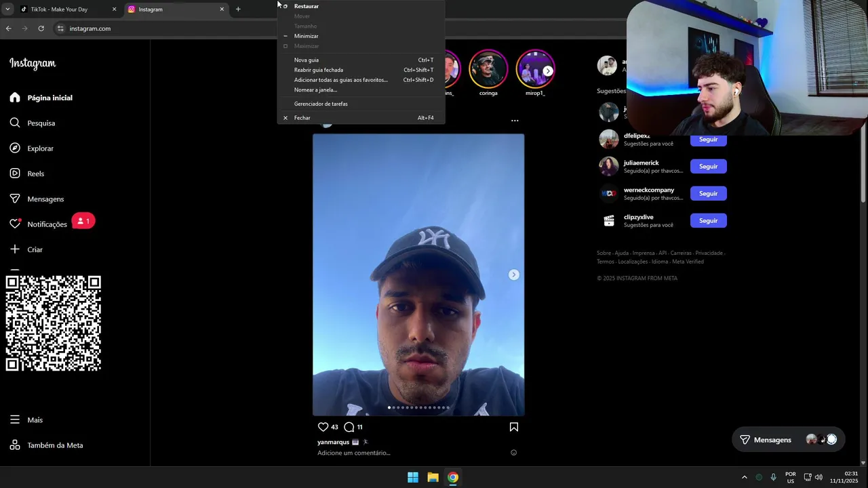Open Pesquisa search in the sidebar
Screen dimensions: 868x488
click(x=33, y=123)
